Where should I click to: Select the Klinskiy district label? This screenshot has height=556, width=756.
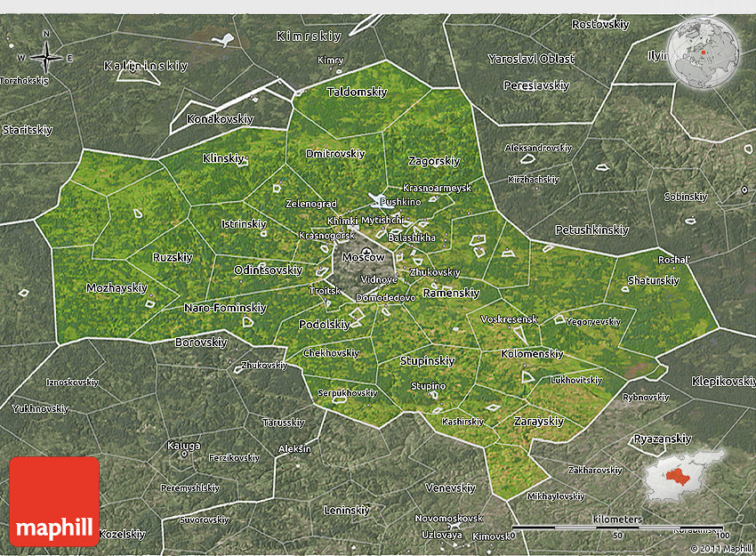223,158
